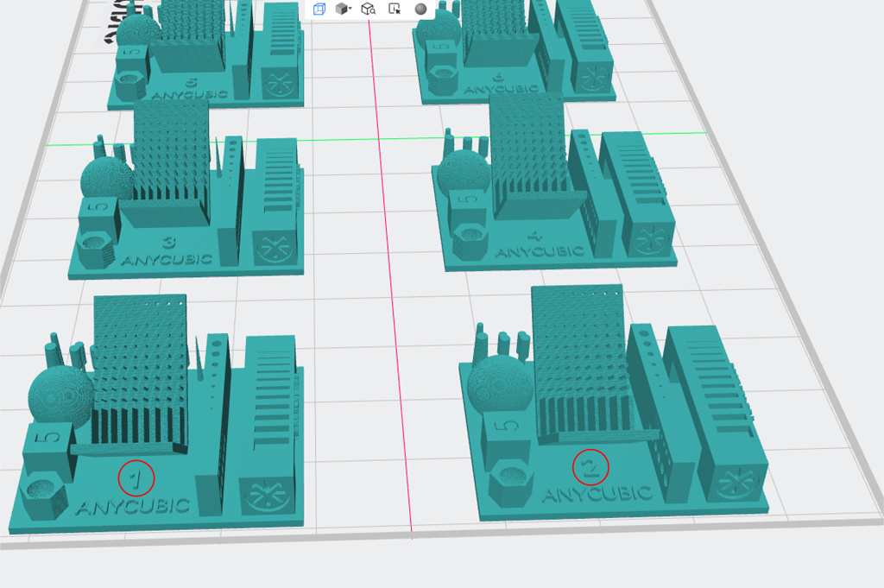Open the dropdown arrow beside the cube icon
The image size is (884, 588).
(350, 9)
